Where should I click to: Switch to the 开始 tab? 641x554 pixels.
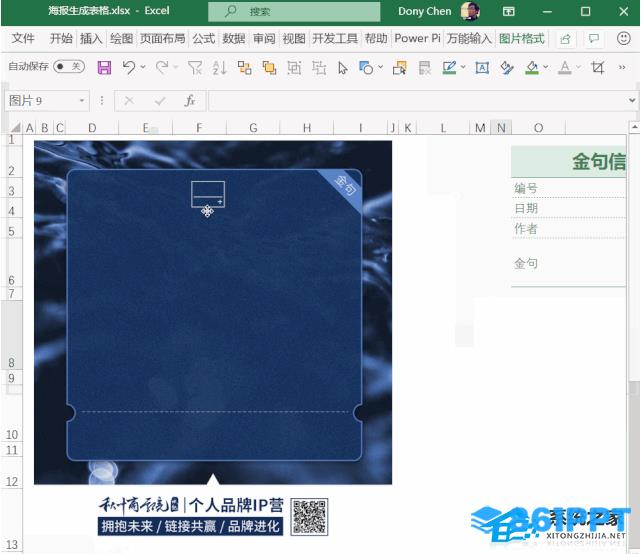(x=61, y=39)
